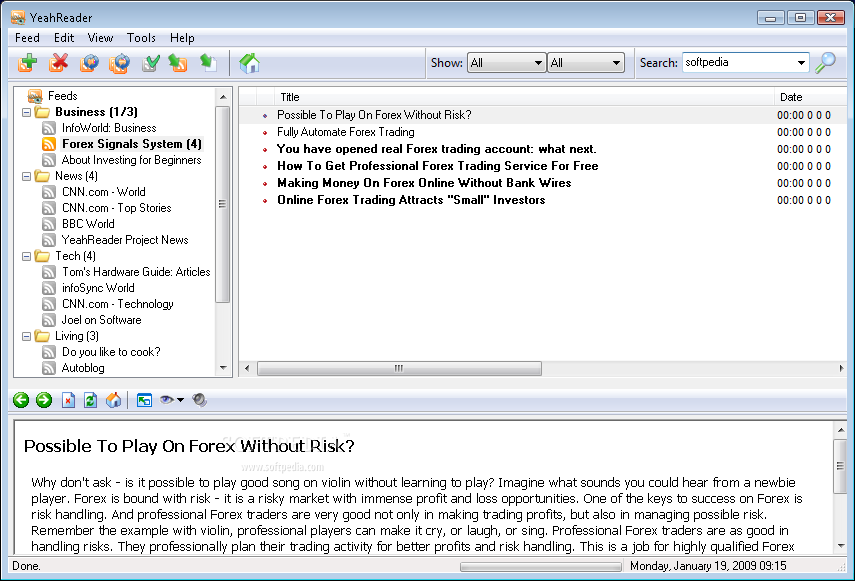This screenshot has width=855, height=581.
Task: Click the down arrow of article preview scrollbar
Action: pyautogui.click(x=840, y=546)
